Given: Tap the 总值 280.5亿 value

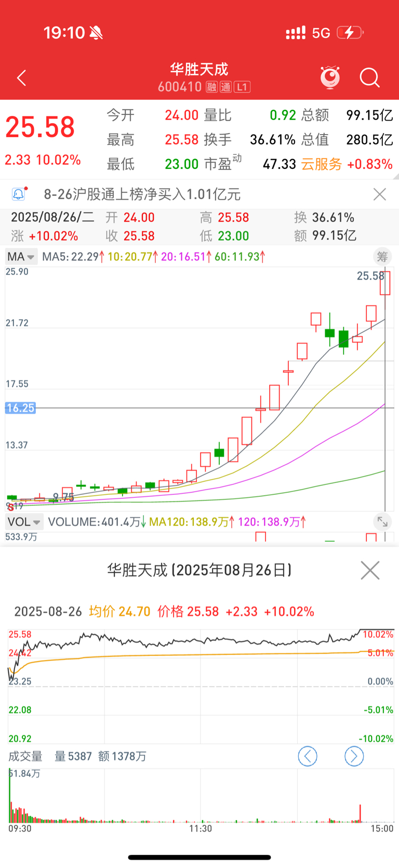Looking at the screenshot, I should [369, 139].
